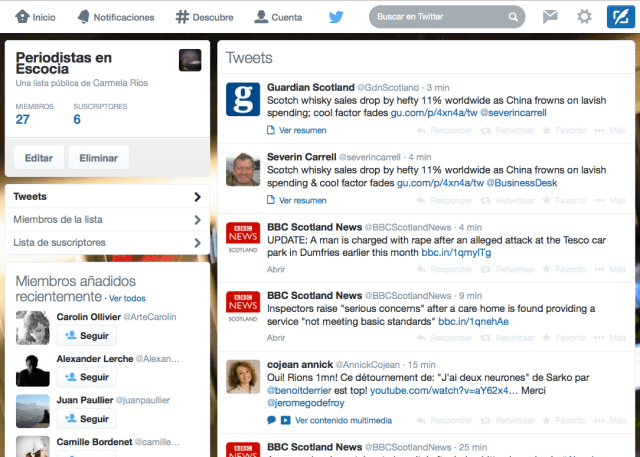The image size is (640, 457).
Task: Click the search magnifier icon
Action: pyautogui.click(x=513, y=17)
